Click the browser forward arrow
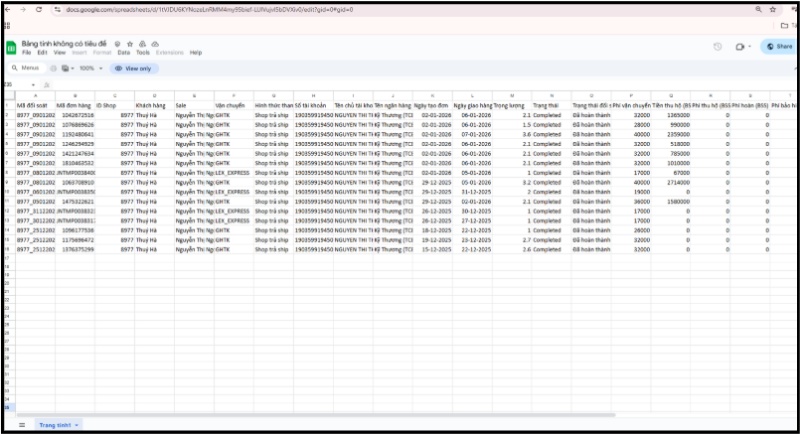This screenshot has width=800, height=434. (x=23, y=10)
